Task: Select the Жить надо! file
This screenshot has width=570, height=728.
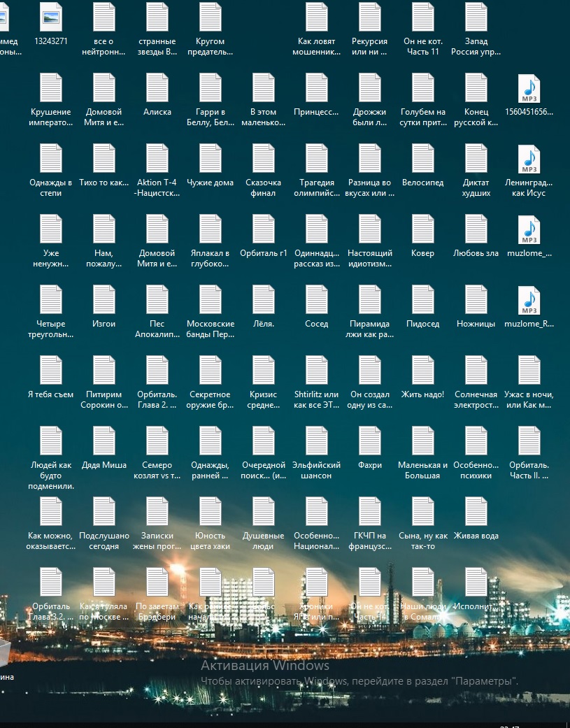Action: point(423,371)
